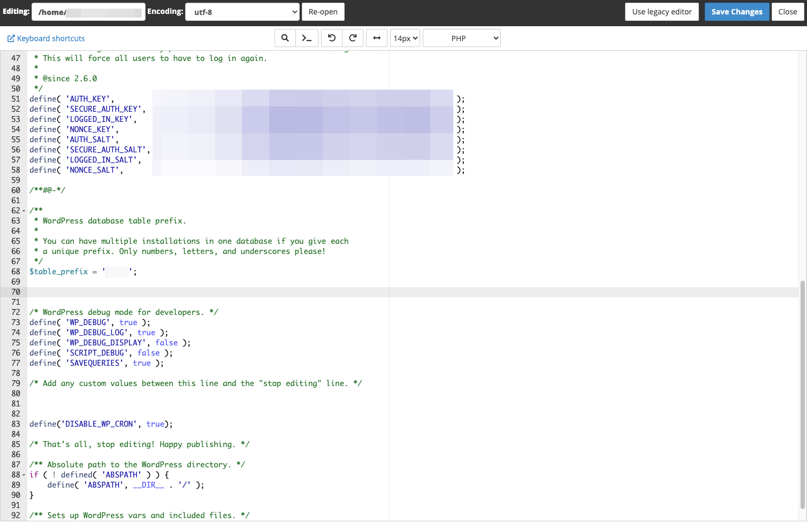The image size is (807, 532).
Task: Click 'ABSPATH' in the if condition, line 88
Action: pyautogui.click(x=121, y=475)
